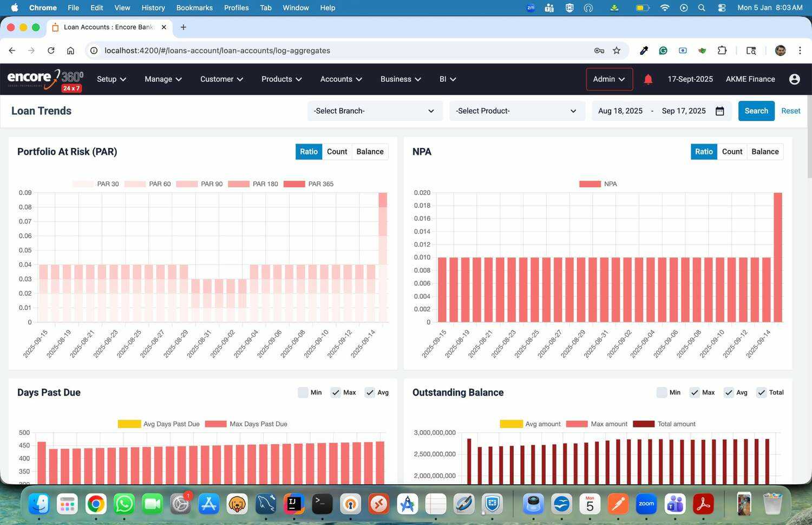
Task: Open WhatsApp from the dock
Action: click(124, 504)
